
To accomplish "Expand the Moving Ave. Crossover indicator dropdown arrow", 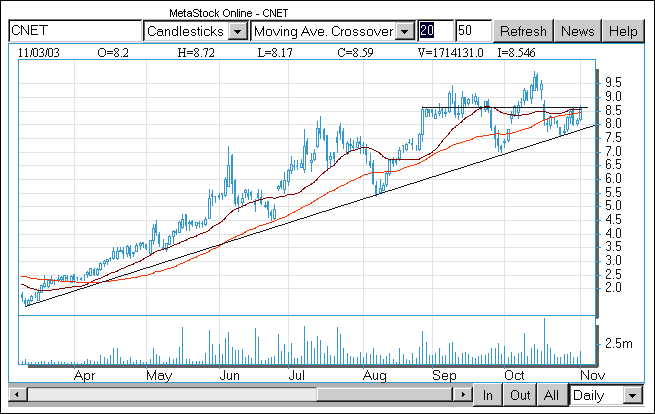I will click(x=404, y=31).
